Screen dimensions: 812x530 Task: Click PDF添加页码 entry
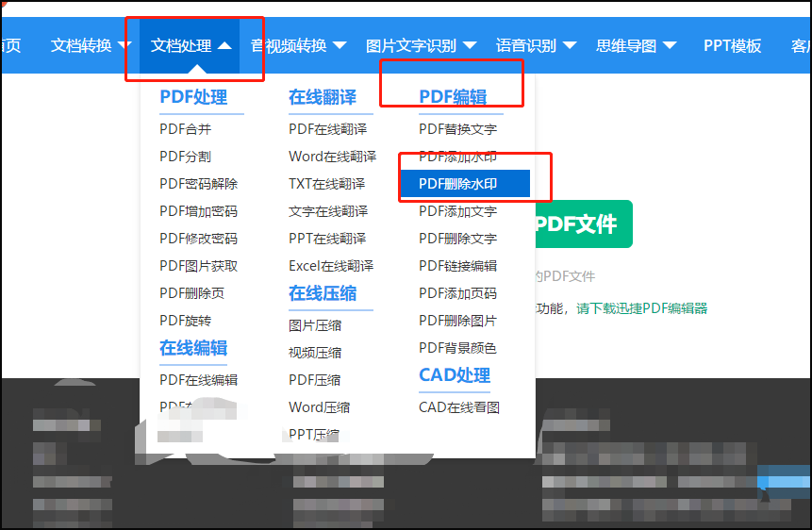pyautogui.click(x=458, y=293)
